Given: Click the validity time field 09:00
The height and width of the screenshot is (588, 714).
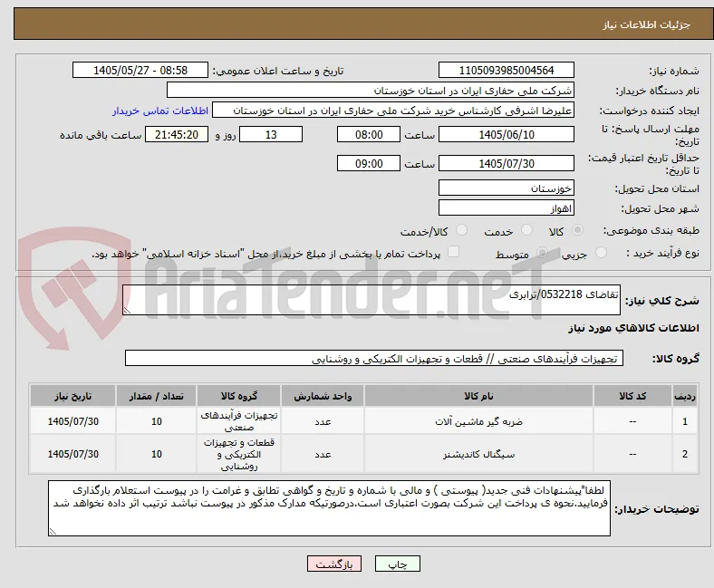Looking at the screenshot, I should point(369,163).
